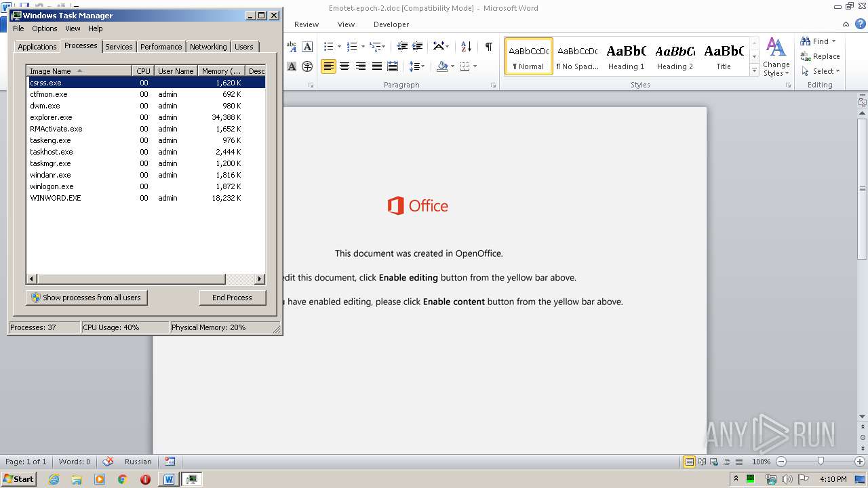Open Internet Explorer from the taskbar
Screen dimensions: 868x488
(x=54, y=479)
